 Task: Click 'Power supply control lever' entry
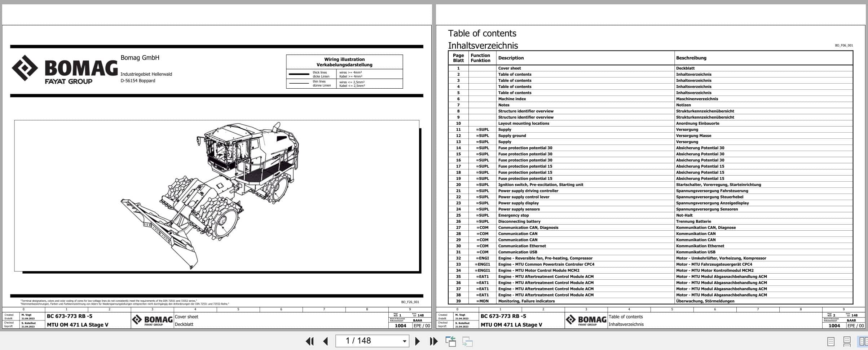point(524,197)
